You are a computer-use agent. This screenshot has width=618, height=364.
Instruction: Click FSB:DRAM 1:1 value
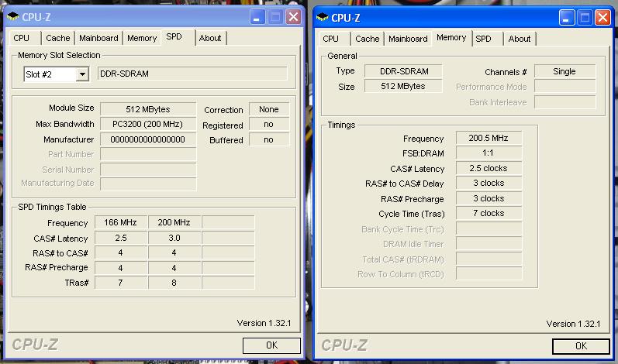point(489,153)
